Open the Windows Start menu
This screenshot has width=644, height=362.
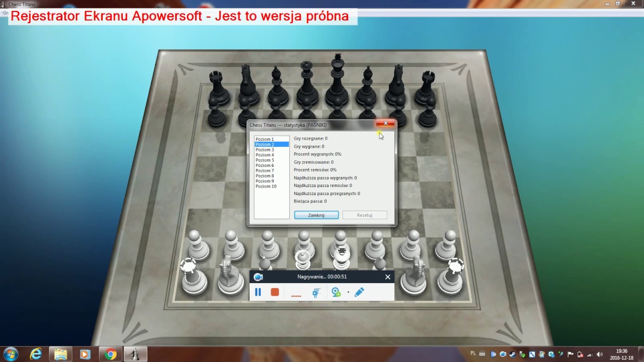11,354
